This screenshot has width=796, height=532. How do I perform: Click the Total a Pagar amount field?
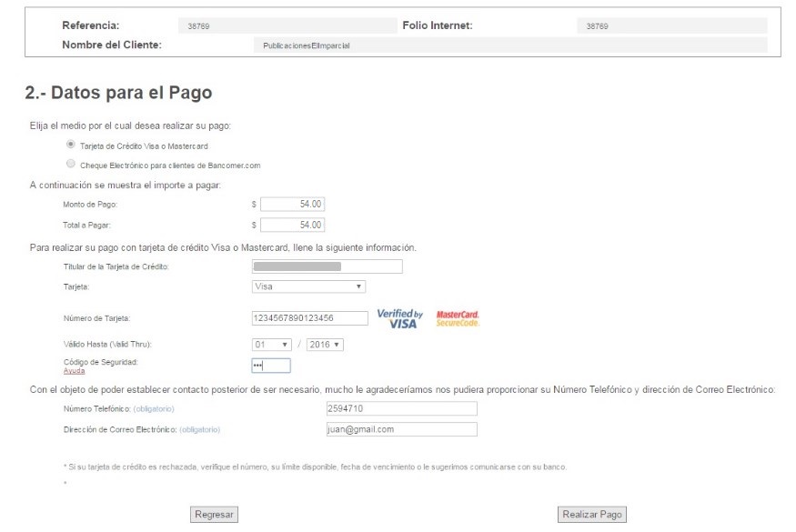[x=292, y=225]
